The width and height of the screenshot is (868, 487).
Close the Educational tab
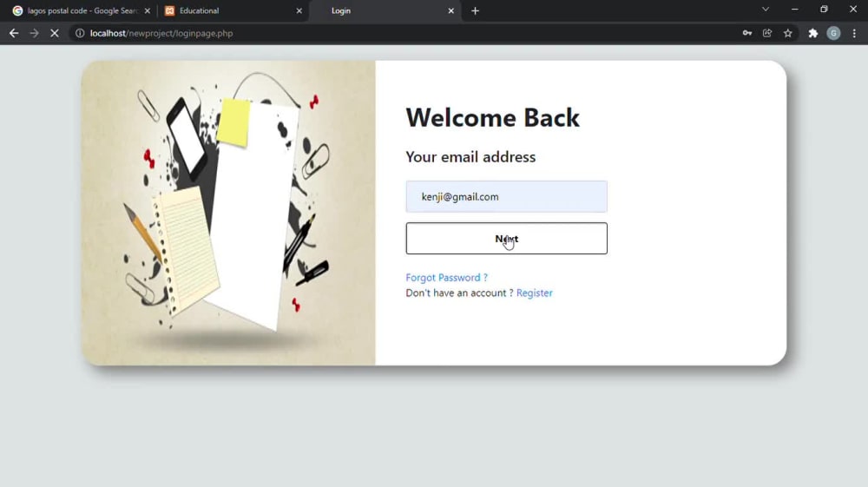pos(299,10)
